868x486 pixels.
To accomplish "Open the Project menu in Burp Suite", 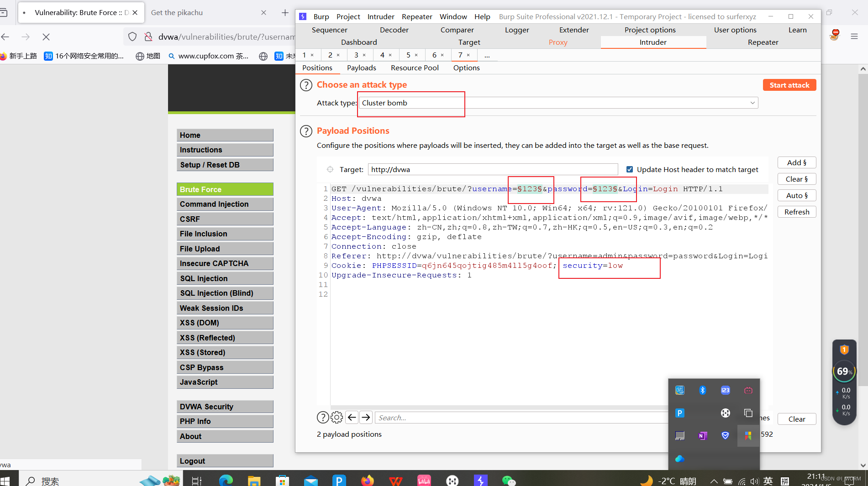I will [x=348, y=16].
